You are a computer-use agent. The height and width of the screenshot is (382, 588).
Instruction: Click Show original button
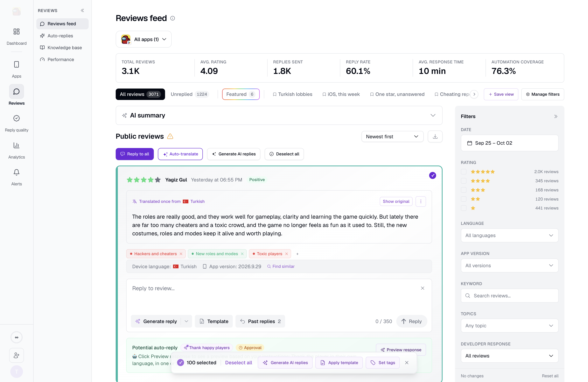(396, 201)
